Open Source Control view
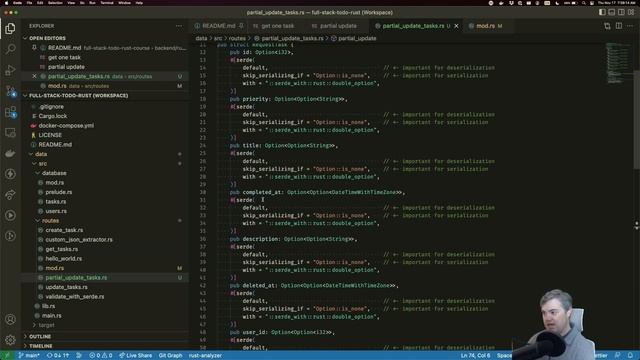 [x=10, y=91]
